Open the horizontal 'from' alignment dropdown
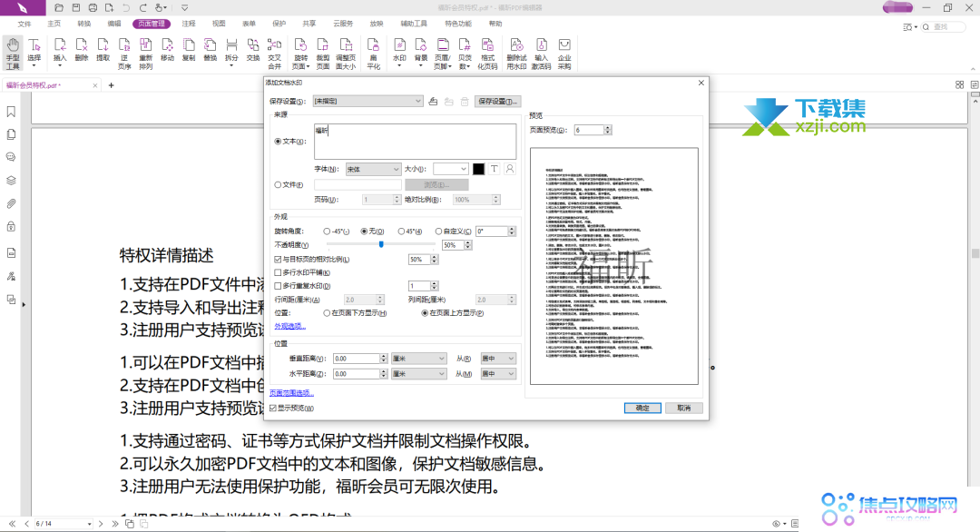 (x=497, y=374)
